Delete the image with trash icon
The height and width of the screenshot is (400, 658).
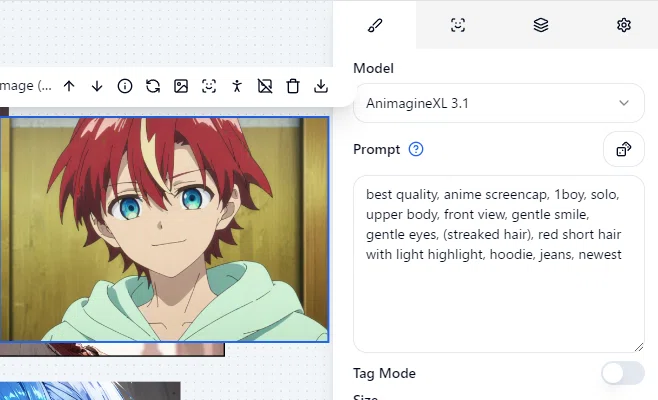click(293, 86)
